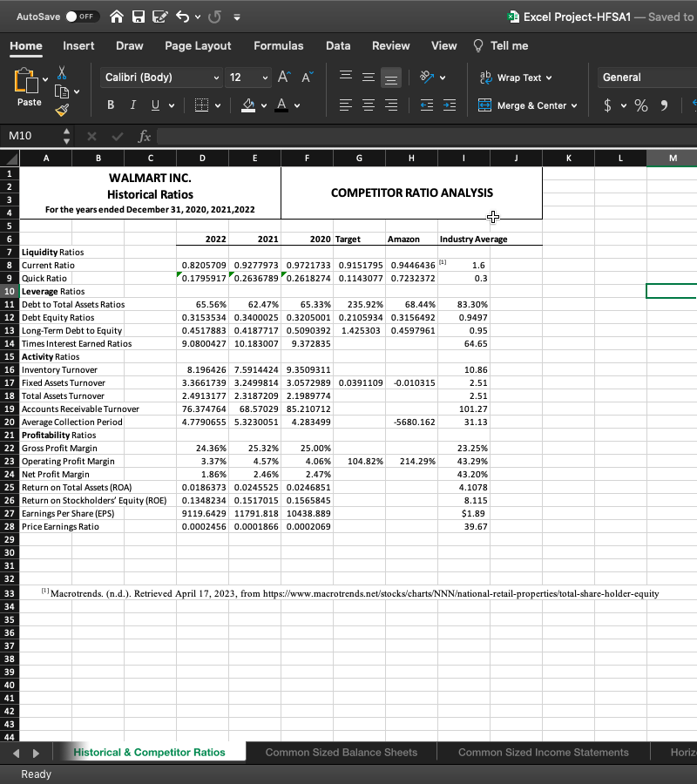
Task: Click the save-as edit icon
Action: pos(160,17)
